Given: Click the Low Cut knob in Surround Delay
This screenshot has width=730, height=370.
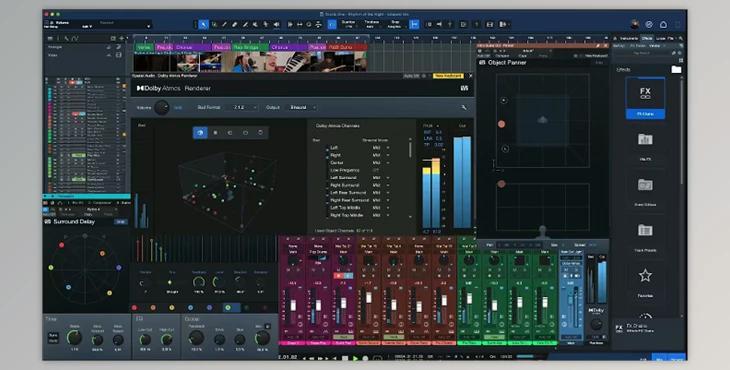Looking at the screenshot, I should coord(145,339).
